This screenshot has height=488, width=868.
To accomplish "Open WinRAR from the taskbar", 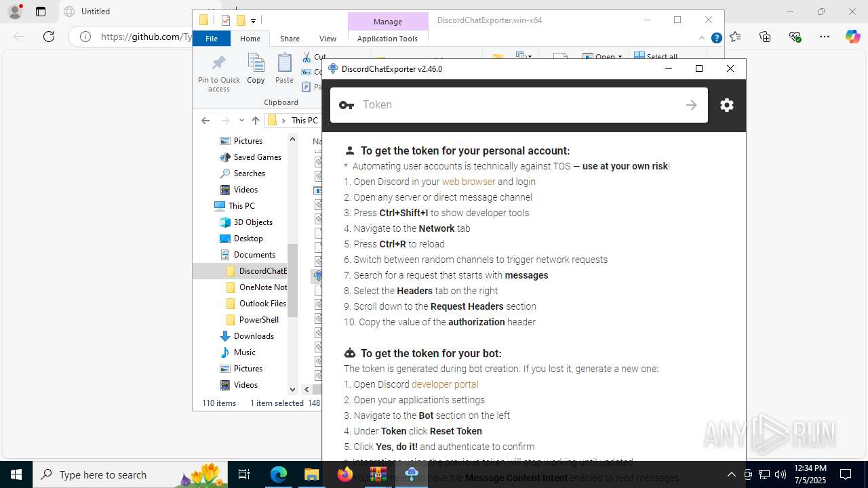I will 378,474.
